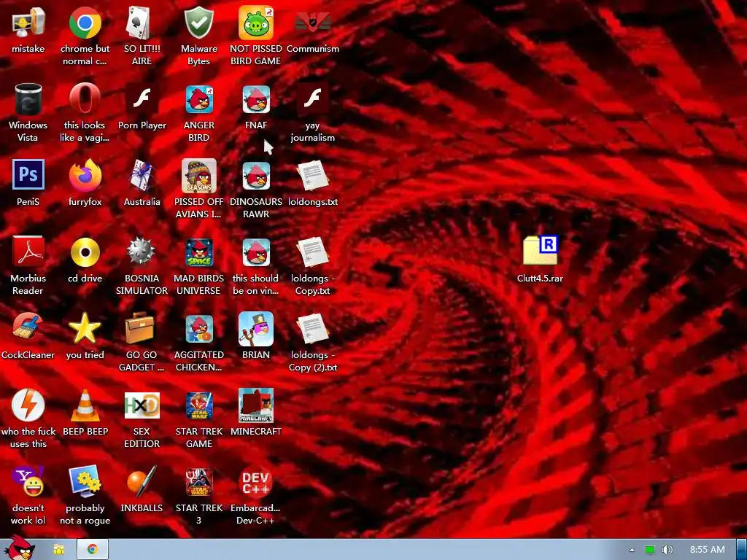
Task: Open the folder icon in the taskbar
Action: click(59, 550)
